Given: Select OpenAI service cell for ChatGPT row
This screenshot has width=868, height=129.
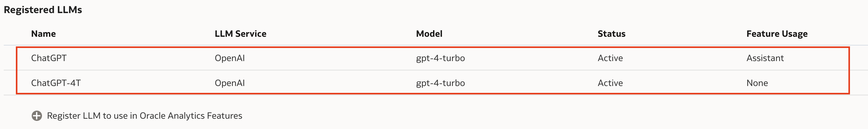Looking at the screenshot, I should pos(230,58).
